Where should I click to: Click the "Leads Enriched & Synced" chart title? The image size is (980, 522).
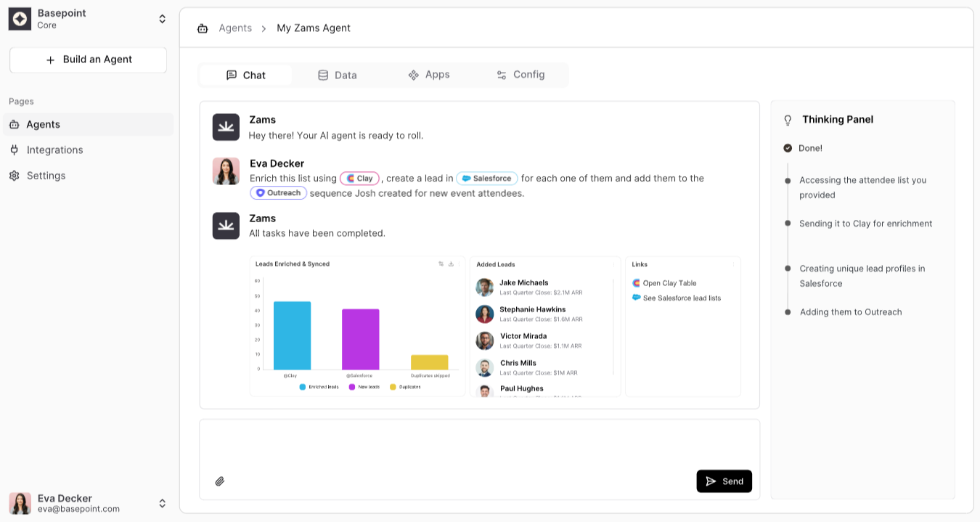(x=293, y=264)
